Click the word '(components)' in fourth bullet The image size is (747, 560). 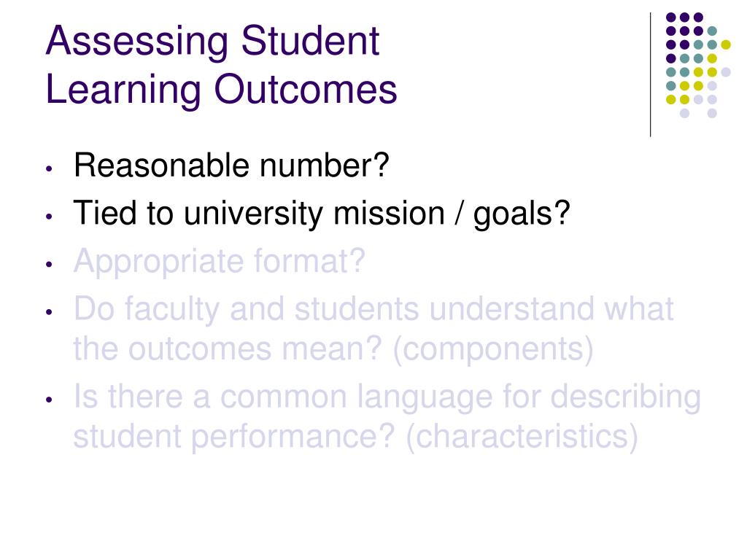(x=494, y=349)
